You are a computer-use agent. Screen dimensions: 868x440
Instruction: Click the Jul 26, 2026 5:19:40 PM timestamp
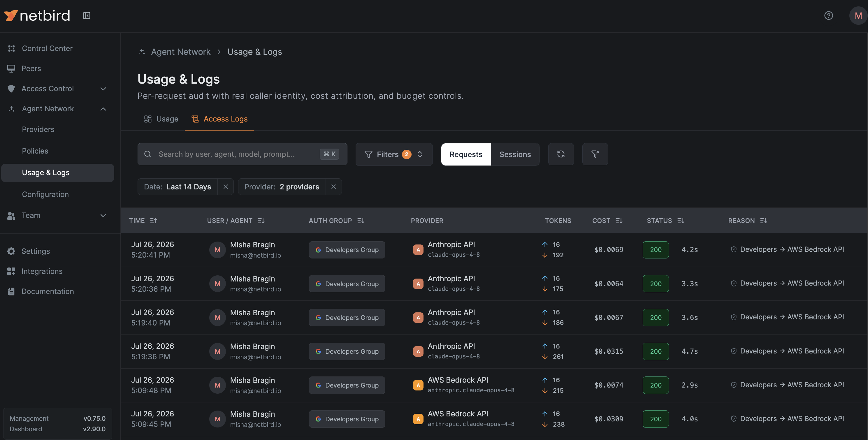pos(152,317)
